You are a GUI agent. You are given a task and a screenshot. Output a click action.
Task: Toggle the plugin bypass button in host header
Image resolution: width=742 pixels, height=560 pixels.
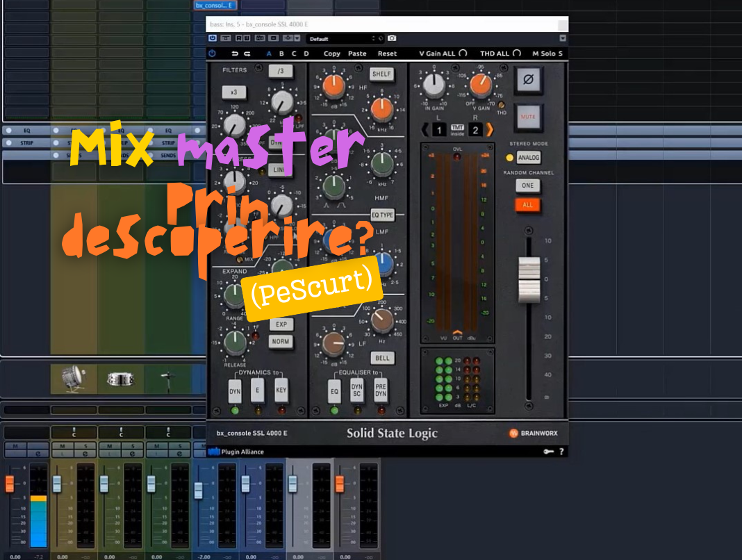pos(213,38)
